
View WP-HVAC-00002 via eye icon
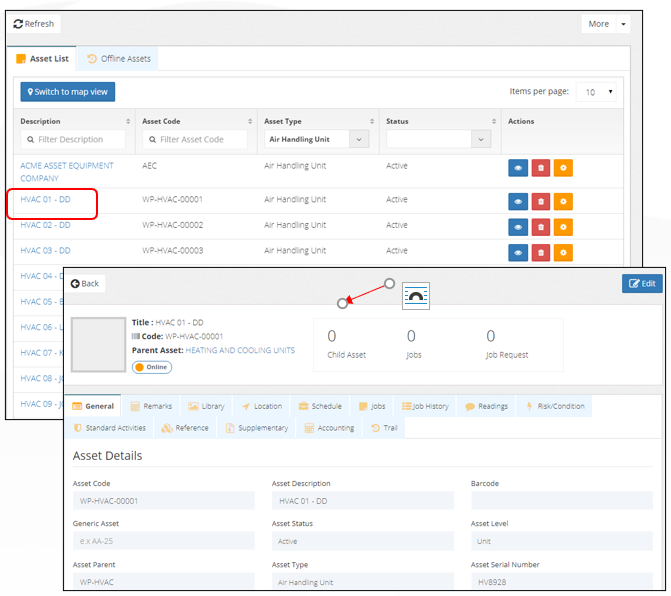pyautogui.click(x=518, y=227)
